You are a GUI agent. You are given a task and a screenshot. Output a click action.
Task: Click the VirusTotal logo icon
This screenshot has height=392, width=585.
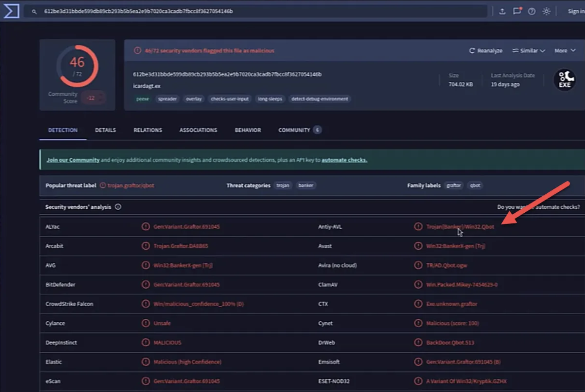[11, 11]
